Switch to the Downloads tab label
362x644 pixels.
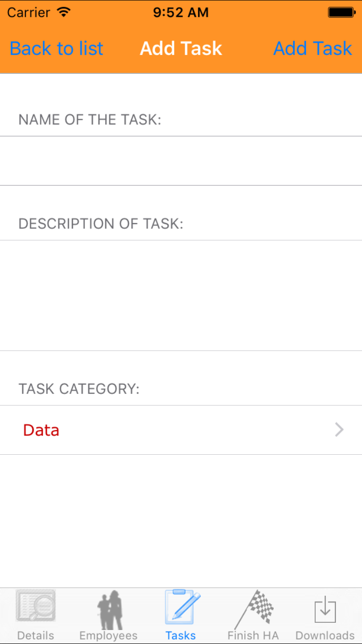pos(325,635)
